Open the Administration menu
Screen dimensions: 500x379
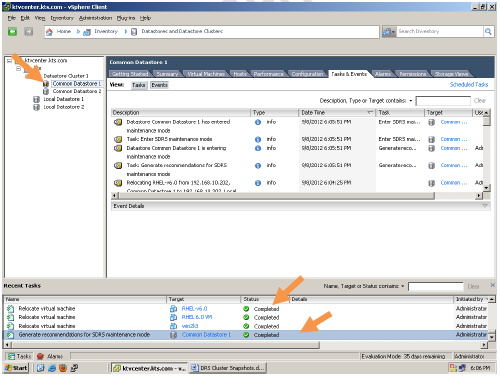pyautogui.click(x=95, y=18)
